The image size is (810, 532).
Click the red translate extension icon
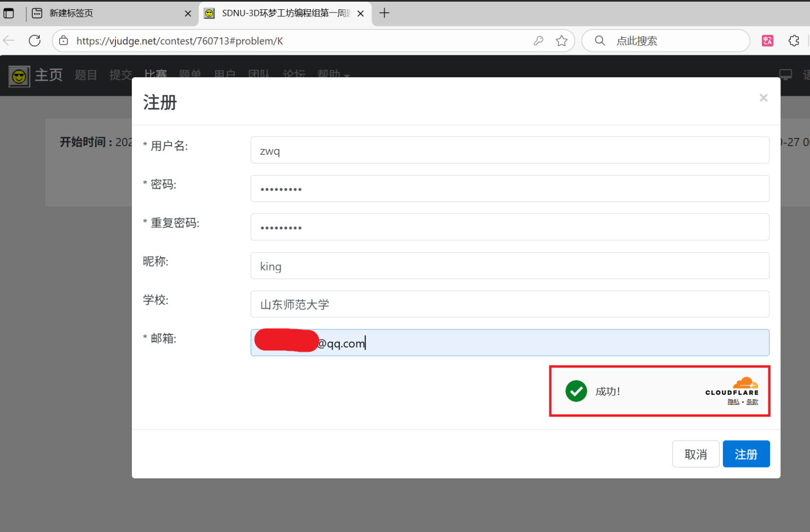coord(767,41)
